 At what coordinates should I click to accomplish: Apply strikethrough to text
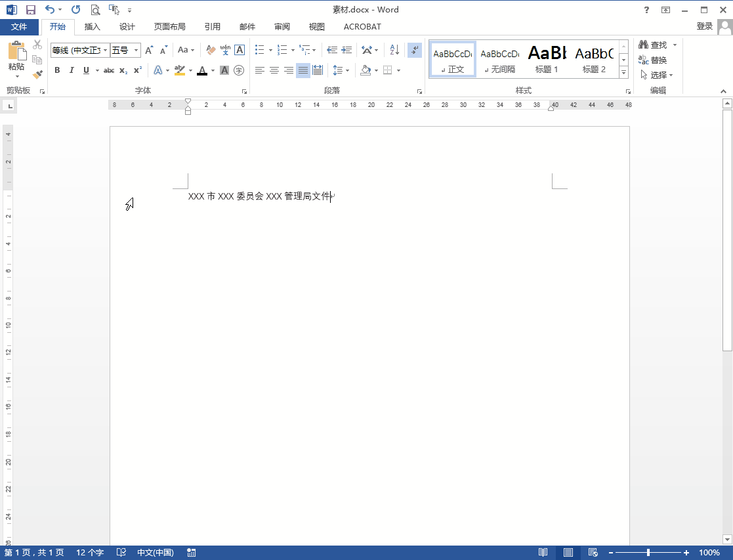pos(109,70)
